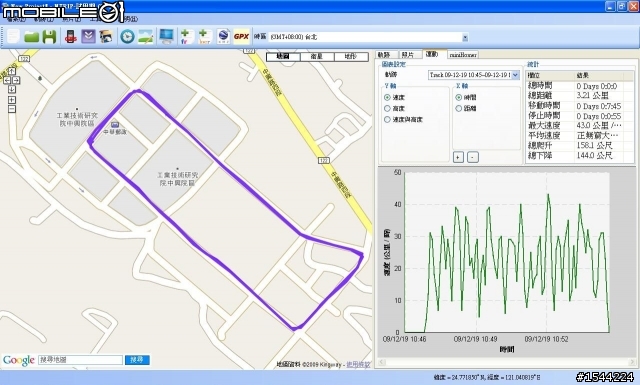Show the 地形 terrain view type
Viewport: 640px width, 385px height.
point(351,57)
